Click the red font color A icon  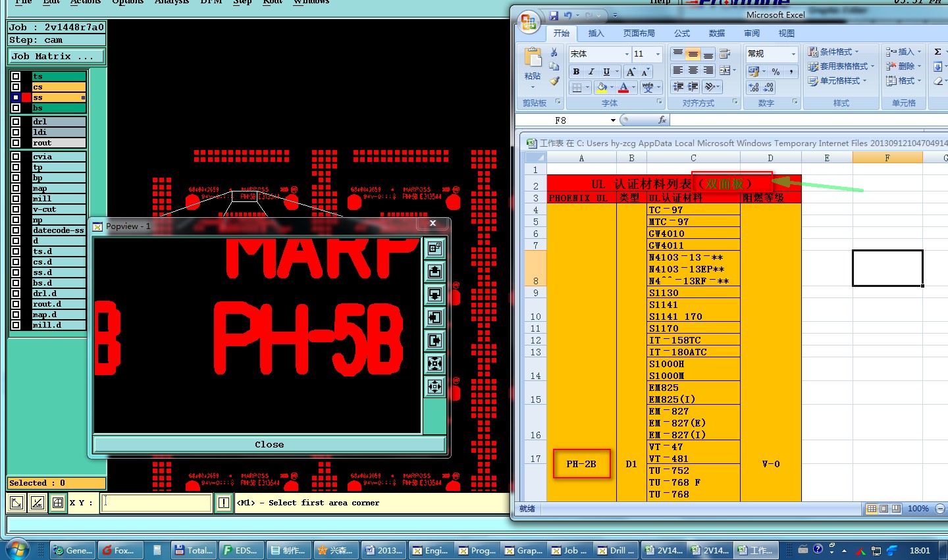(623, 87)
